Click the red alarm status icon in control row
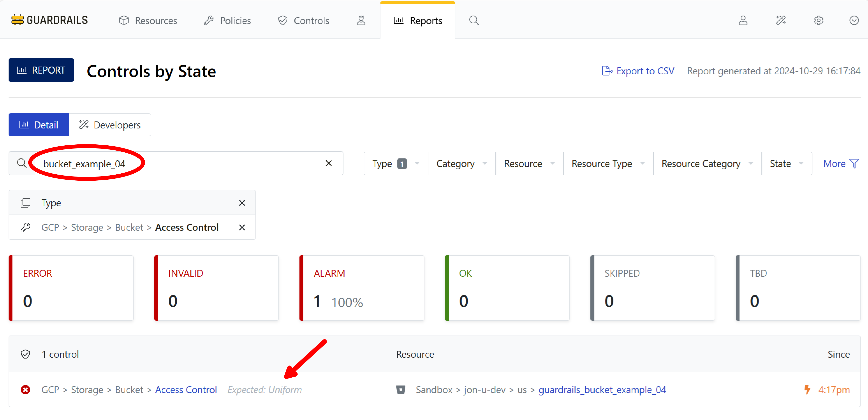This screenshot has height=420, width=868. click(x=25, y=390)
